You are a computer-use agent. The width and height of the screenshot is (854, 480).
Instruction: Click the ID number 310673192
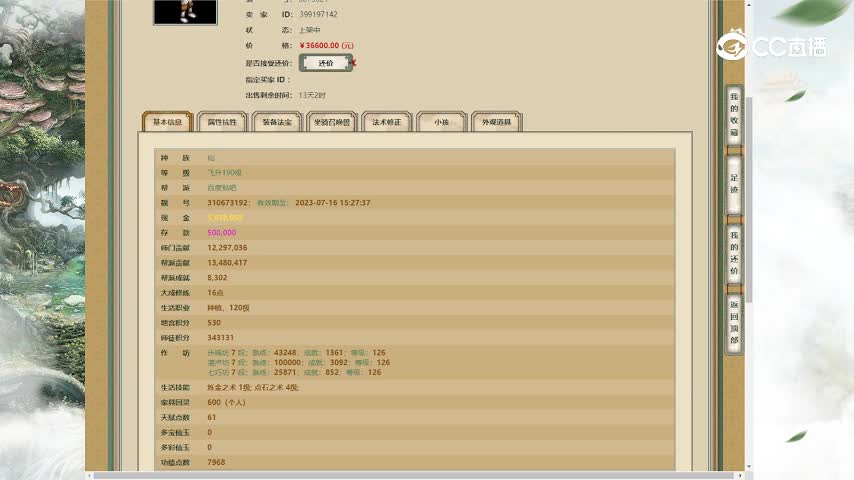point(227,203)
